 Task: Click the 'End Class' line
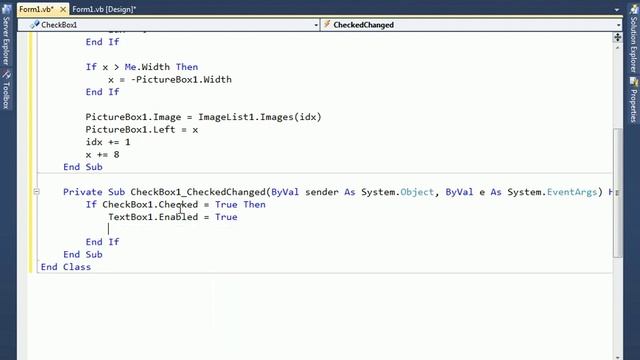coord(66,267)
